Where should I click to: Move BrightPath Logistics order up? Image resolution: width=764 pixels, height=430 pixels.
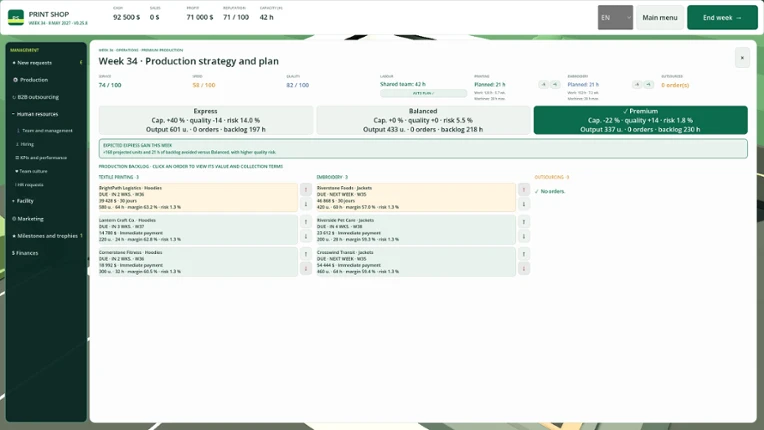306,189
